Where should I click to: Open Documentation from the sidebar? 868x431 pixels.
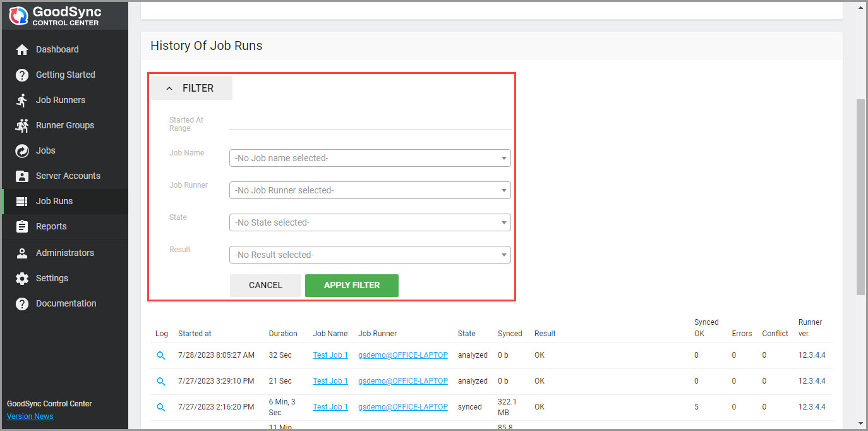click(x=66, y=303)
